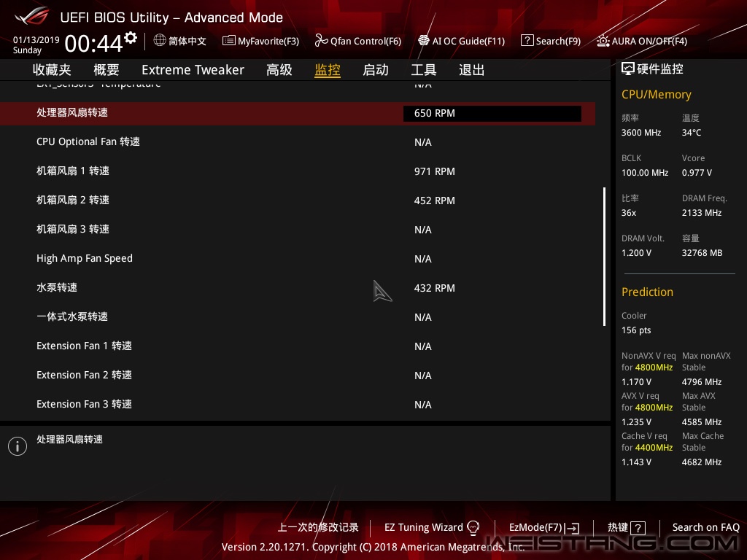The height and width of the screenshot is (560, 747).
Task: Open the 收藏夹 tab
Action: [x=52, y=70]
